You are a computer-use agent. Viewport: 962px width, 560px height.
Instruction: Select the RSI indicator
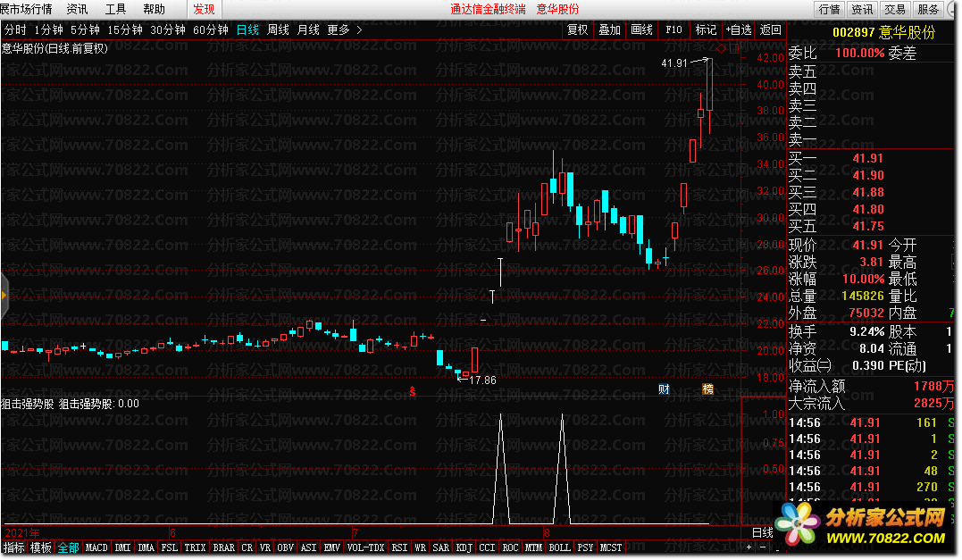(x=399, y=547)
